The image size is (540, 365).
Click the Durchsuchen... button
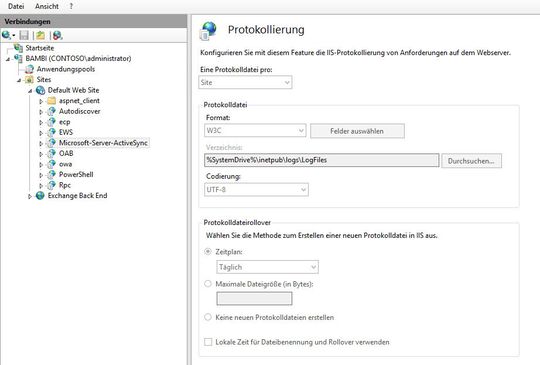pos(471,161)
